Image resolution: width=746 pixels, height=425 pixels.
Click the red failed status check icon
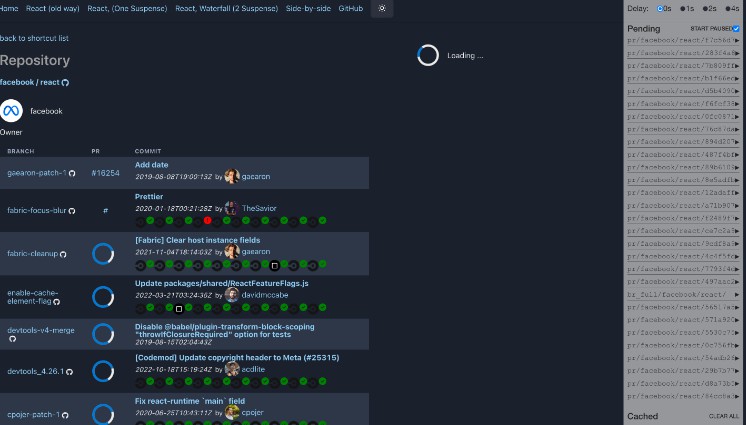tap(207, 221)
